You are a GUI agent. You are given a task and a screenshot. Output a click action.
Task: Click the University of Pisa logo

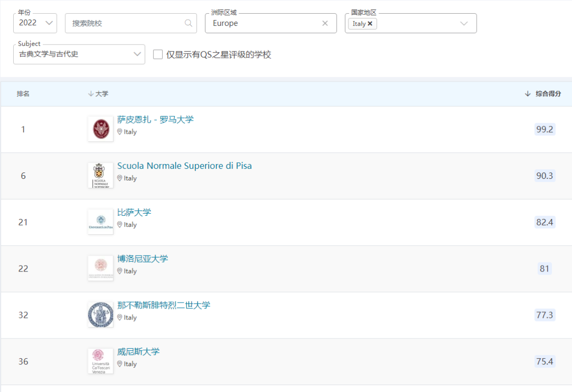point(101,222)
